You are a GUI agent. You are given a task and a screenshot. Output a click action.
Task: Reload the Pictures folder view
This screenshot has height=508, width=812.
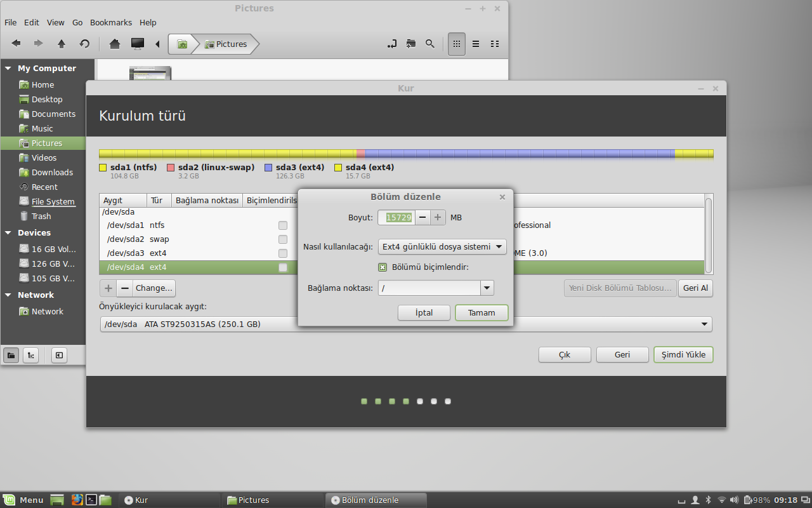click(84, 44)
